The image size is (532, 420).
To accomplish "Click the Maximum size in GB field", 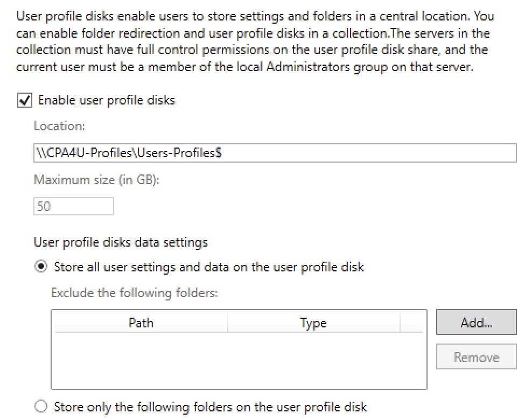I will pyautogui.click(x=73, y=206).
